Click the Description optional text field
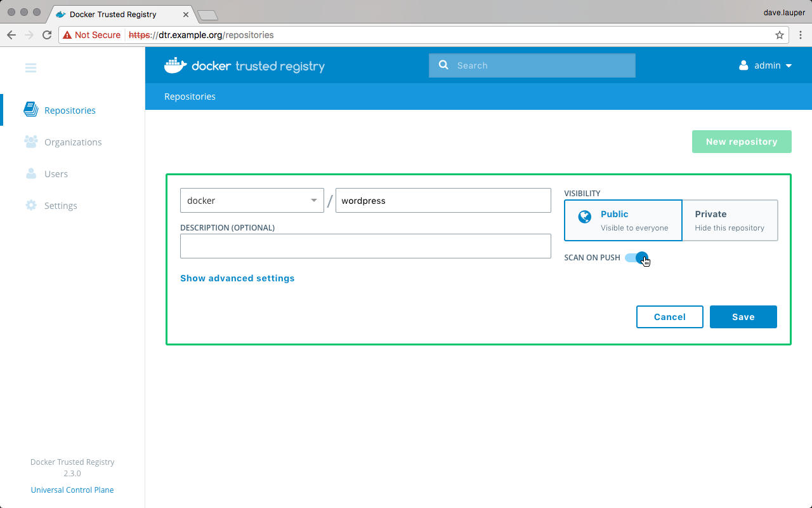Screen dimensions: 812x508 point(365,246)
